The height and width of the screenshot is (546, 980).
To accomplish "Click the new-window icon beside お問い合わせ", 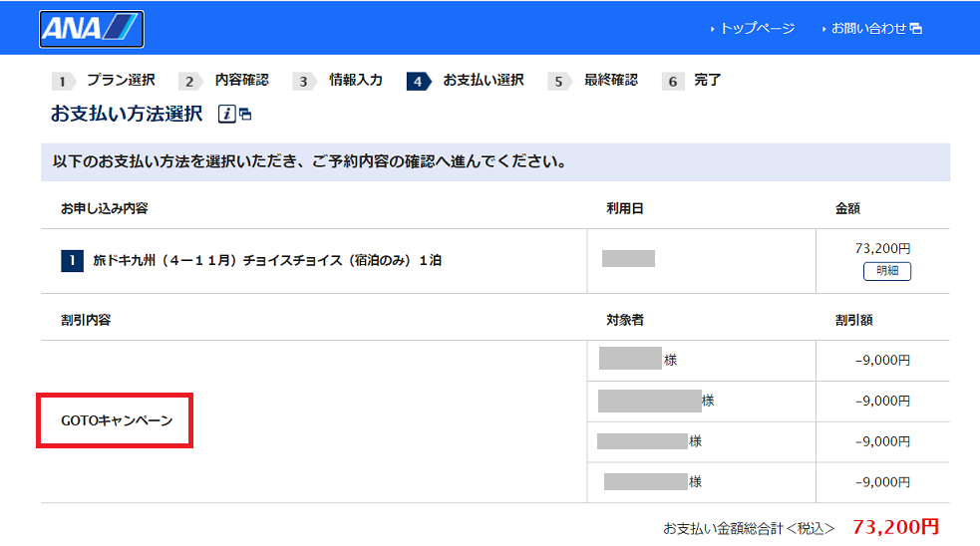I will click(x=916, y=29).
